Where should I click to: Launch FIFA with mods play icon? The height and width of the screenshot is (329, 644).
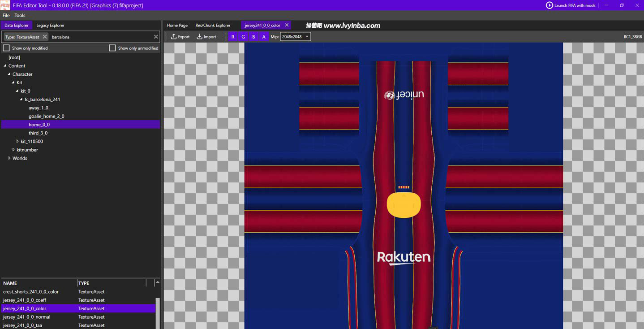(549, 5)
